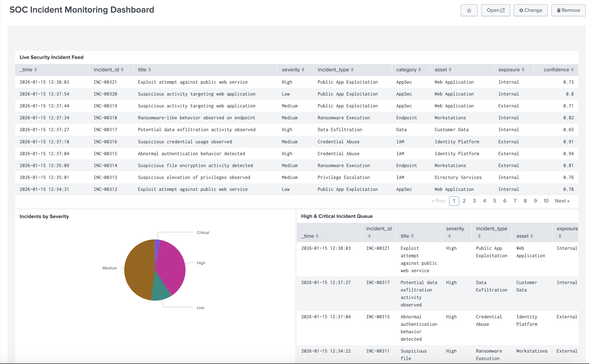
Task: Click the trash icon on the Remove button
Action: 558,10
